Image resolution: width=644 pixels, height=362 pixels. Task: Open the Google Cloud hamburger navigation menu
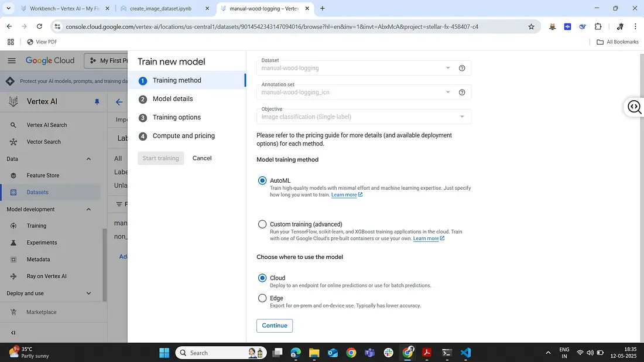click(12, 61)
